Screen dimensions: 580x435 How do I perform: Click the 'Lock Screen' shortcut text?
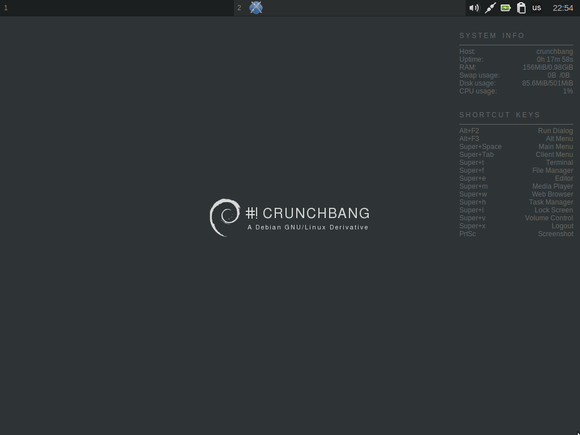coord(554,210)
